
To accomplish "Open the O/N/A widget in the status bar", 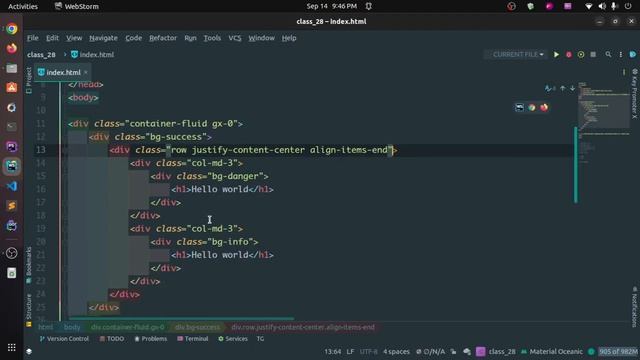I will pyautogui.click(x=430, y=351).
